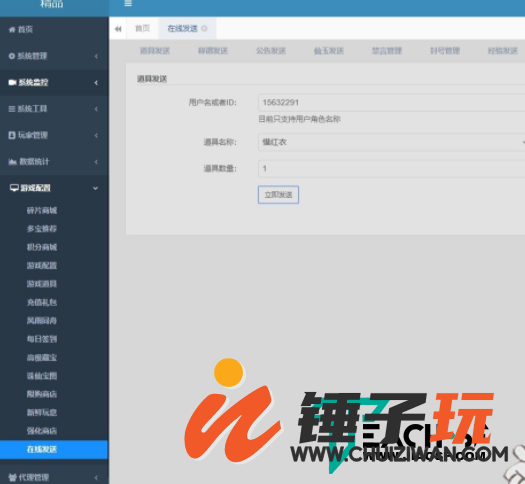Click the home icon beside 首页

tap(12, 29)
